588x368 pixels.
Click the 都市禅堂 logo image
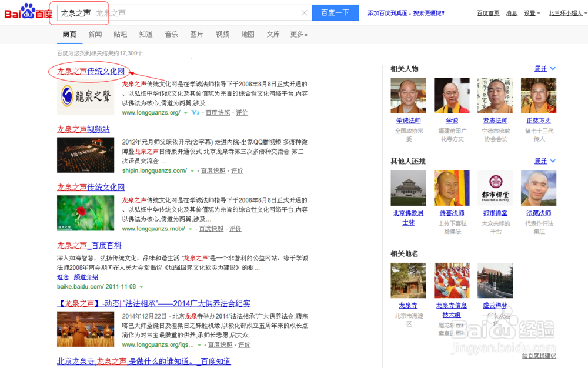pos(495,188)
